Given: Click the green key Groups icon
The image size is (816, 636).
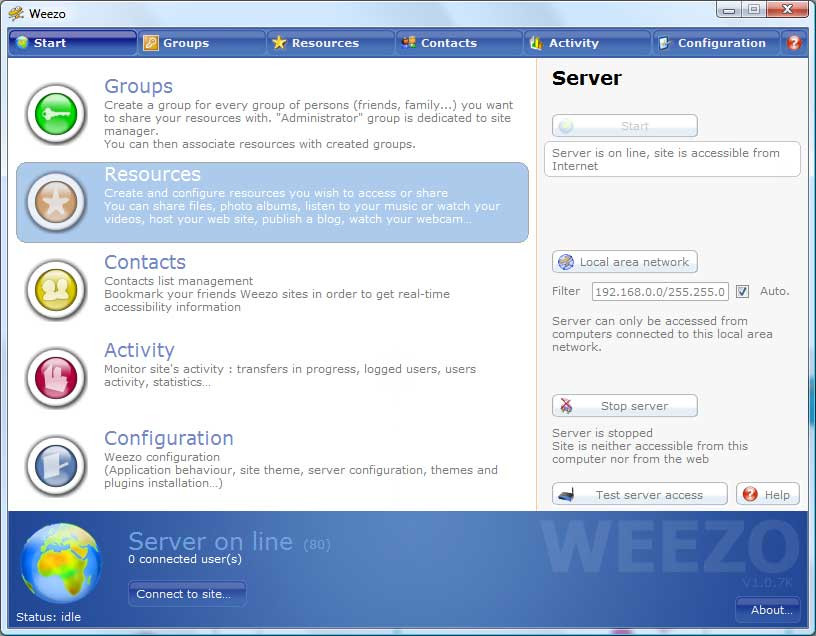Looking at the screenshot, I should pyautogui.click(x=56, y=113).
